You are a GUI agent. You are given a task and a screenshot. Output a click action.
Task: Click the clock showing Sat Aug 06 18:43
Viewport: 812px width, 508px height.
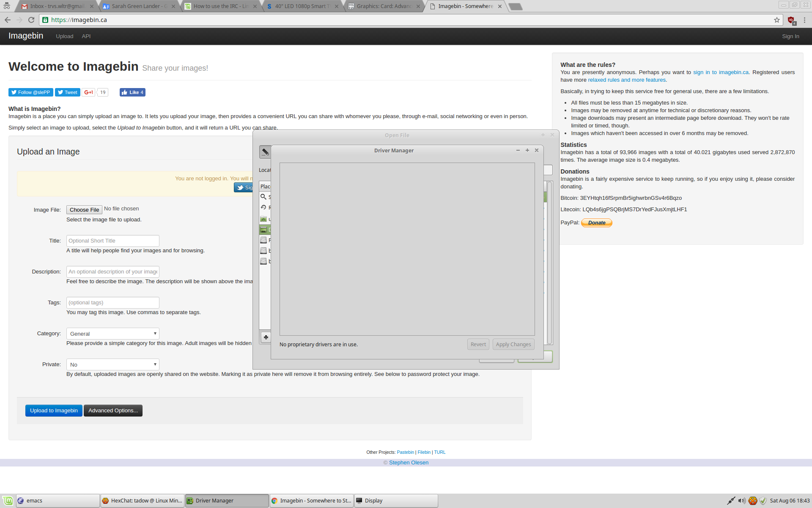[x=790, y=501]
